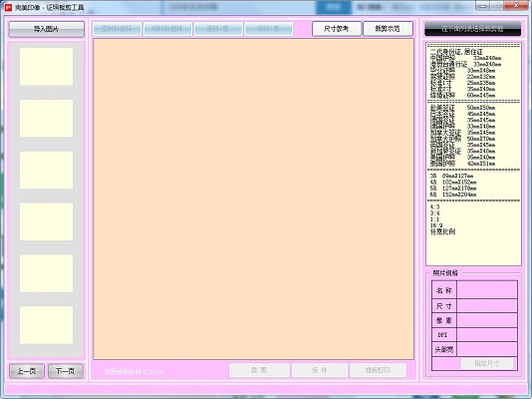Click the 尺寸 value field in 照片规格

[487, 306]
